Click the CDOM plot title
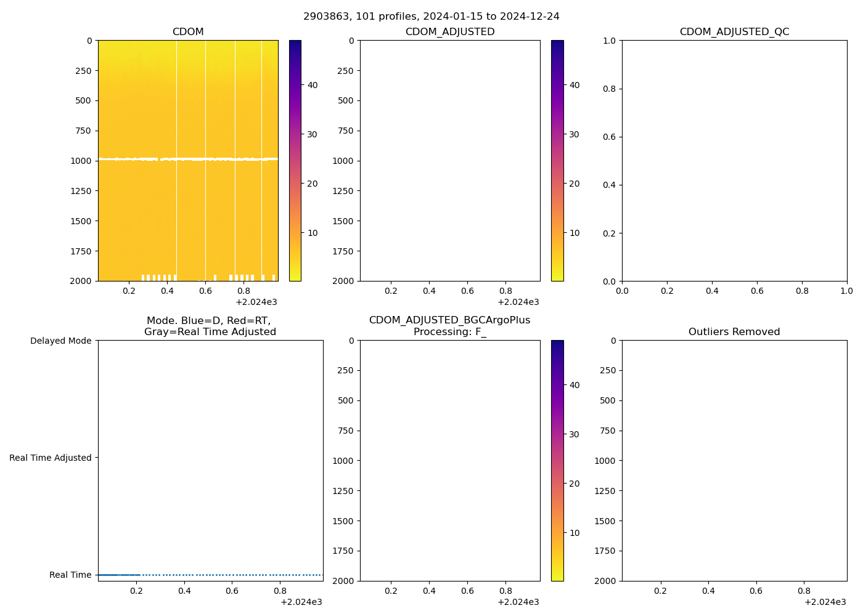The width and height of the screenshot is (863, 616). click(188, 32)
